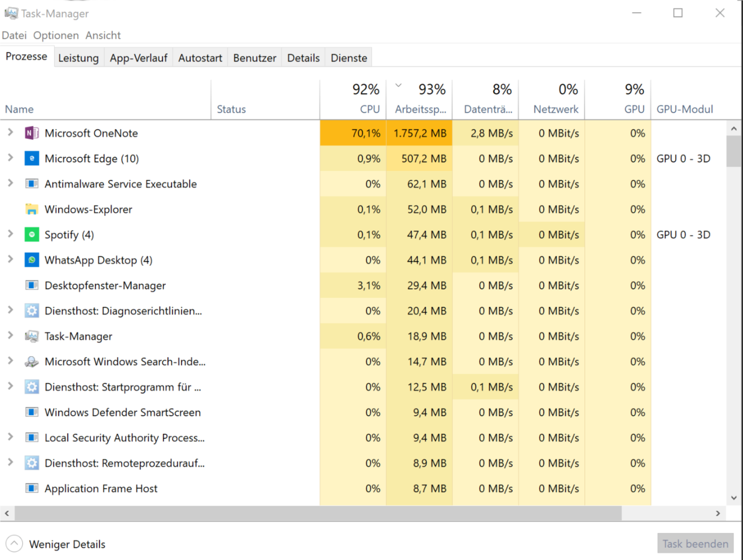Click the horizontal scrollbar left arrow

pyautogui.click(x=7, y=513)
